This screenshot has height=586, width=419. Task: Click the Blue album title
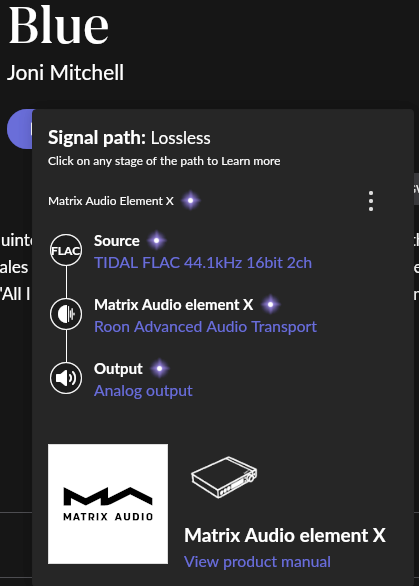point(59,26)
